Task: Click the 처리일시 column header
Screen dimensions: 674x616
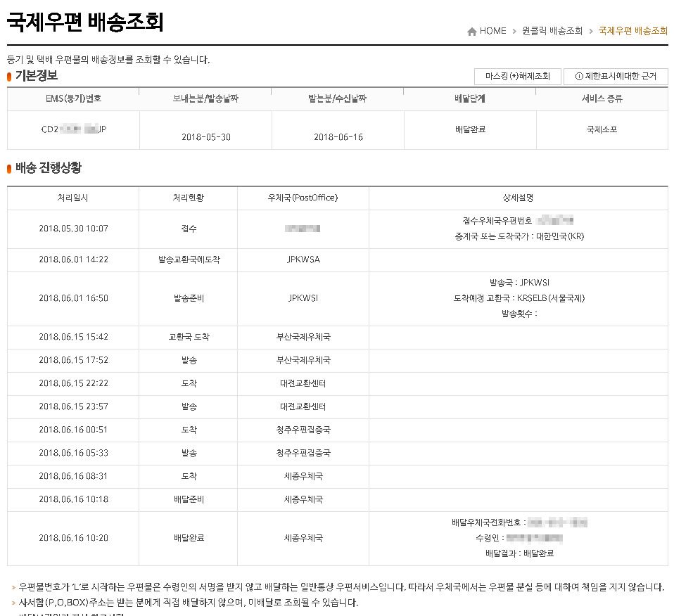Action: [x=72, y=198]
